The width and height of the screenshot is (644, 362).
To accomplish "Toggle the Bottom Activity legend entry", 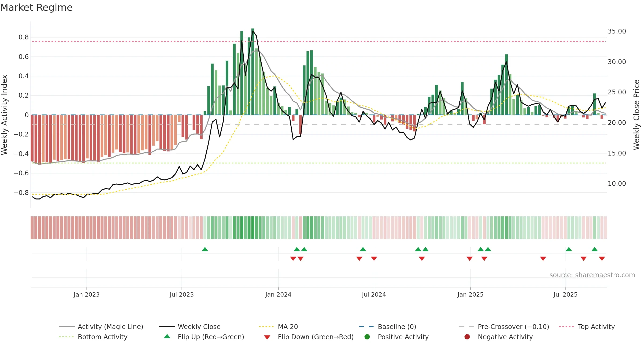I will coord(93,337).
